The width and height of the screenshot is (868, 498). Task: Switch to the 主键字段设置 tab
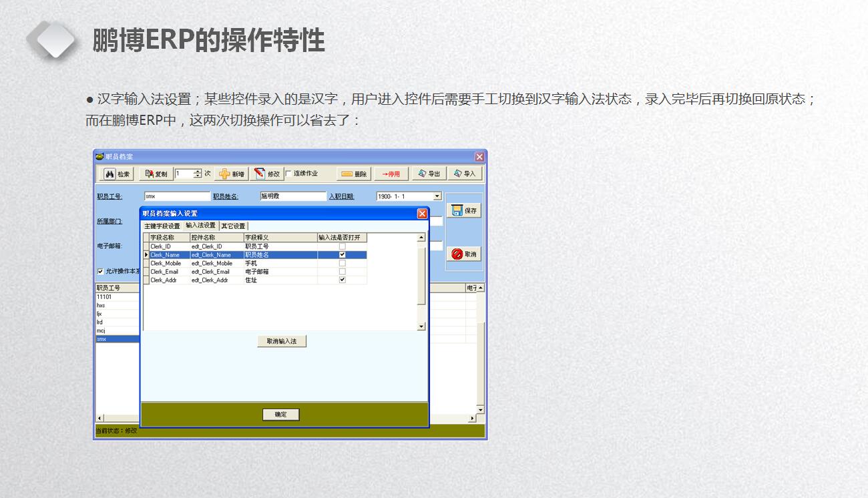tap(162, 226)
